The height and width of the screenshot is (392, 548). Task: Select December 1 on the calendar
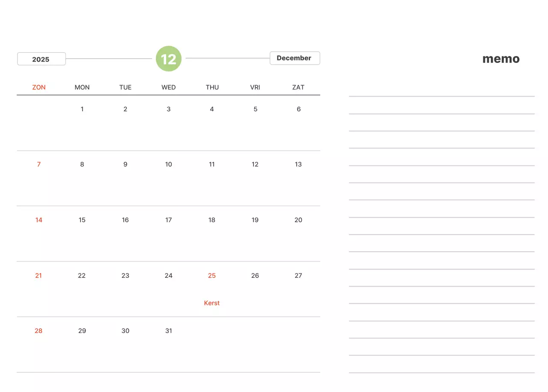82,109
